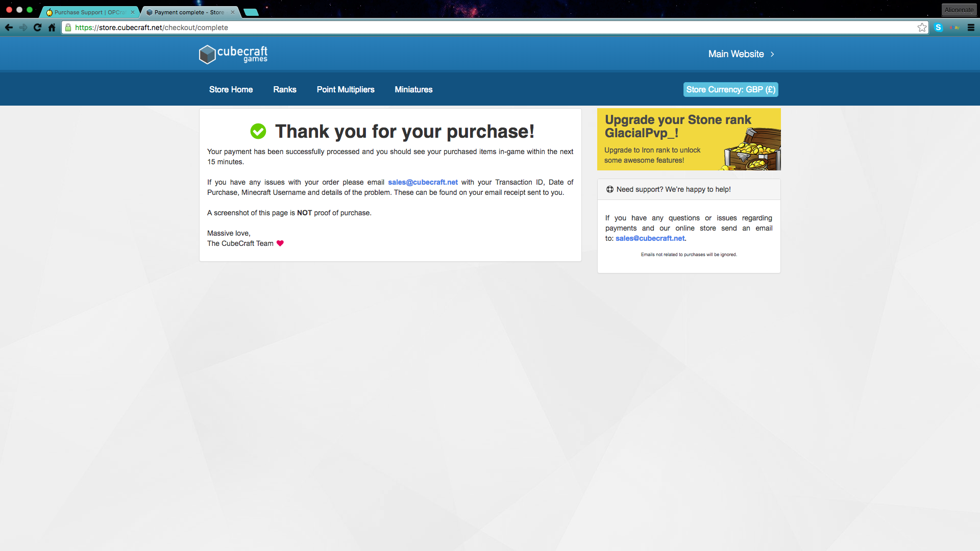The image size is (980, 551).
Task: Click 'The CubeCraft Team' signature text
Action: 240,243
